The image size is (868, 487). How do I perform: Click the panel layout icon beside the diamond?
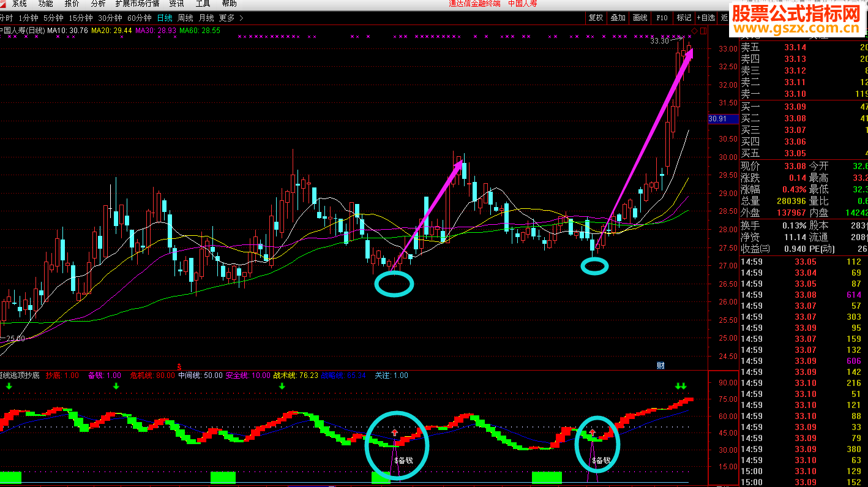point(703,30)
